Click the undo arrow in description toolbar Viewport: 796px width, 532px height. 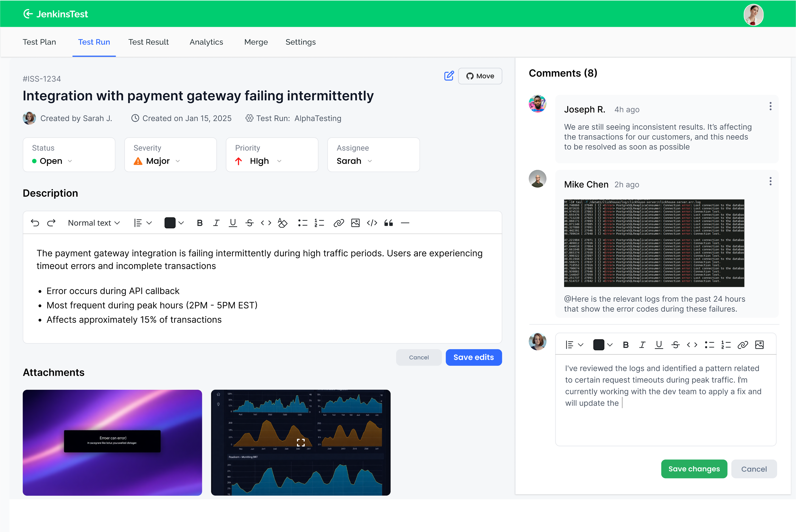coord(35,223)
